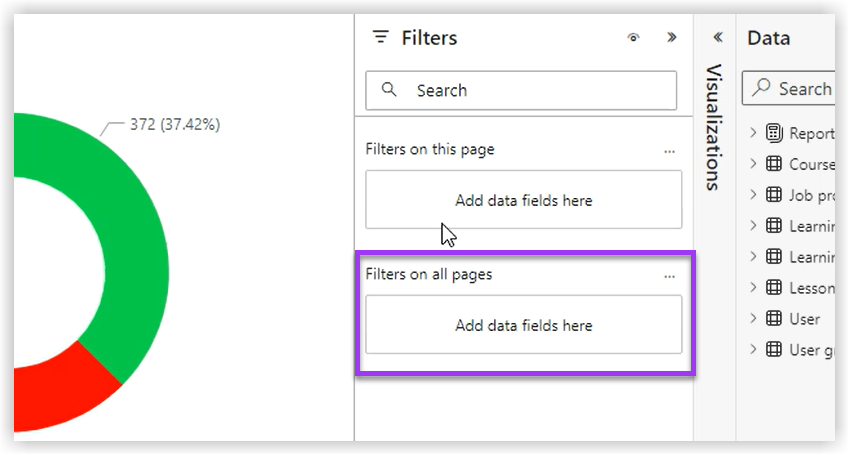Expand the User g table node

(753, 350)
